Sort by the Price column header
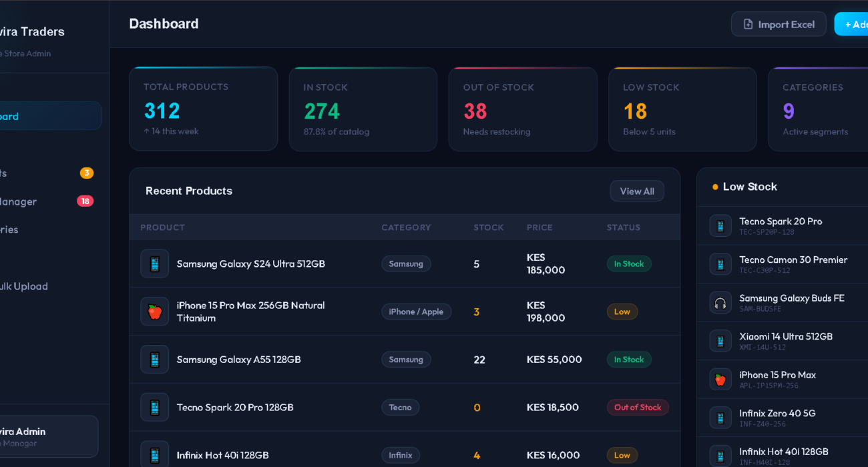 click(539, 227)
